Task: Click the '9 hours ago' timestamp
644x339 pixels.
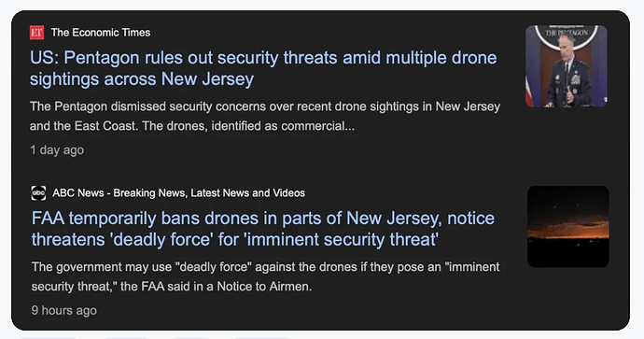Action: point(64,310)
